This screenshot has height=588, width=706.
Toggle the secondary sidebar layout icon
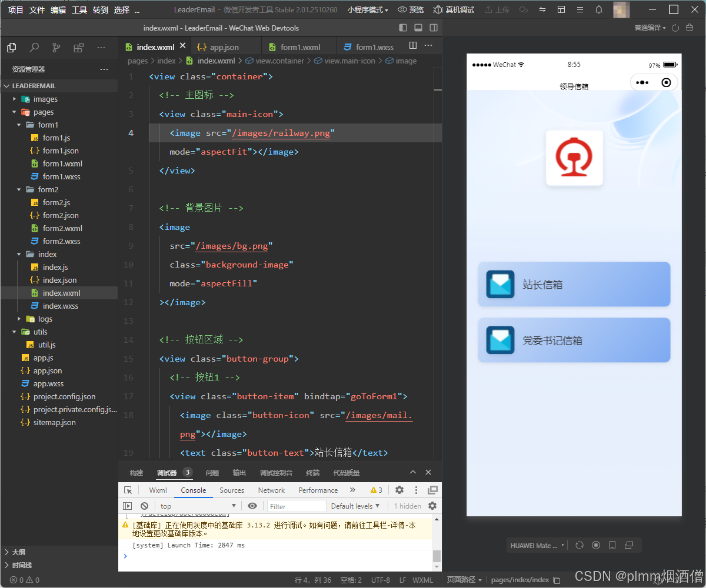[x=434, y=28]
